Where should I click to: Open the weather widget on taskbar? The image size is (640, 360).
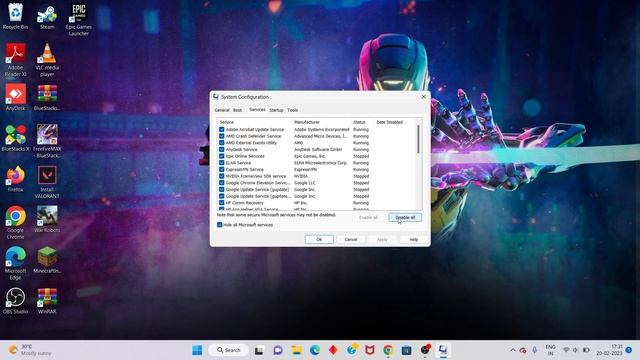[x=31, y=350]
